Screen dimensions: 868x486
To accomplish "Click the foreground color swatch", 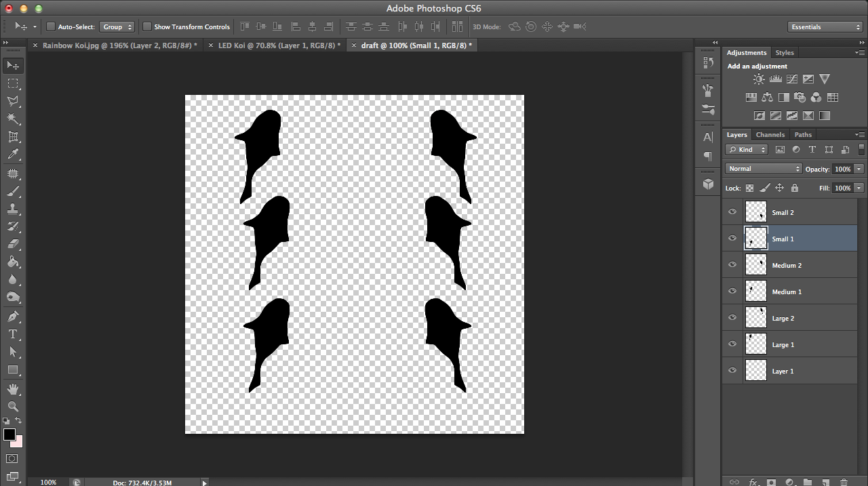I will pos(9,435).
